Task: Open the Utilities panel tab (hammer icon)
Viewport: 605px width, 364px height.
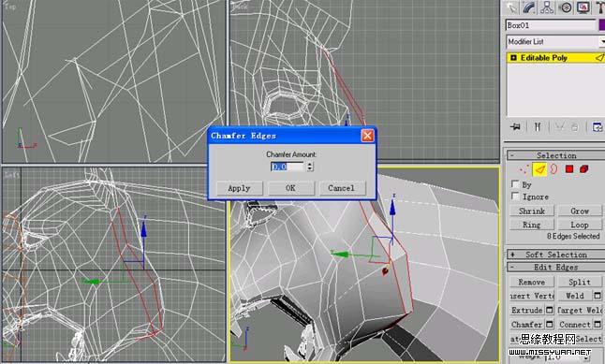Action: 599,7
